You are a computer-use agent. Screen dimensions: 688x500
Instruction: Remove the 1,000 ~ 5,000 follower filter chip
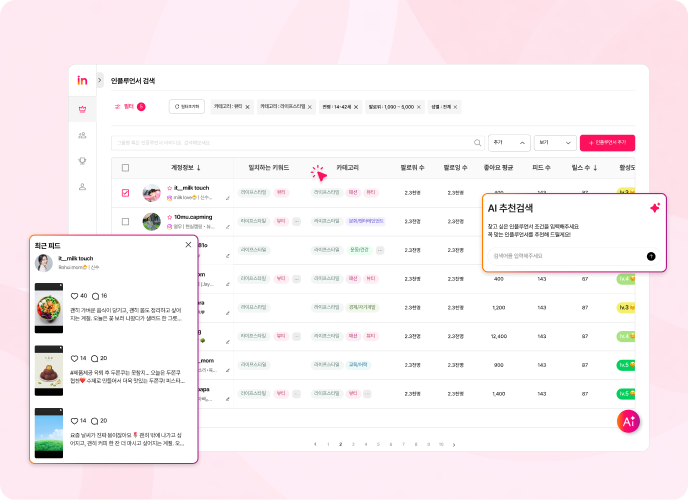[419, 107]
